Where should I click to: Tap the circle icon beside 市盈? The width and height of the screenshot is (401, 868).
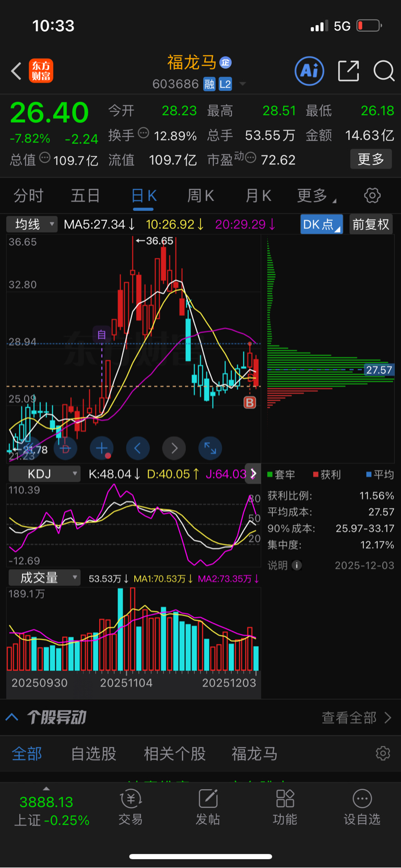[251, 158]
